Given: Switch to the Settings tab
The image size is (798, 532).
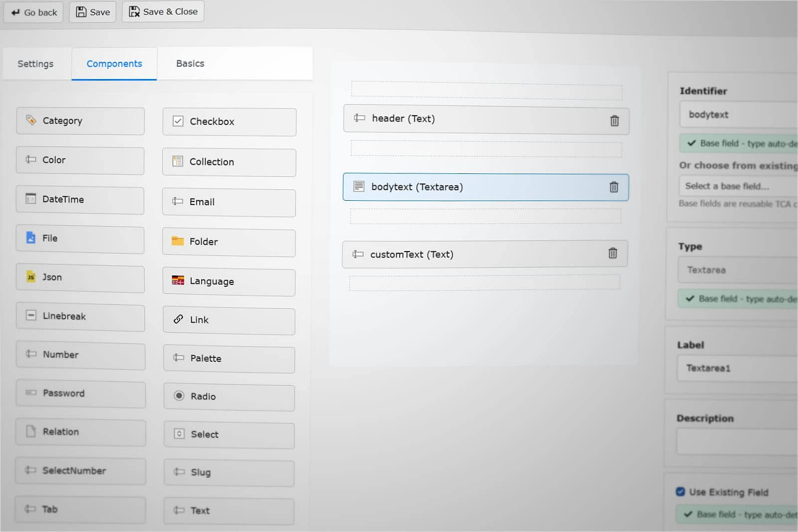Looking at the screenshot, I should tap(35, 64).
